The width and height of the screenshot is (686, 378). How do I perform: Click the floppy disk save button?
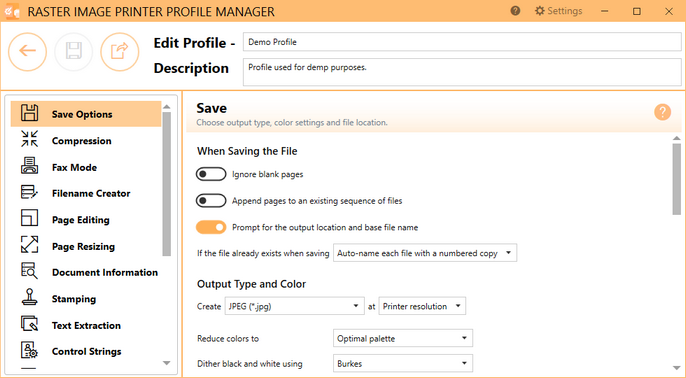click(74, 52)
